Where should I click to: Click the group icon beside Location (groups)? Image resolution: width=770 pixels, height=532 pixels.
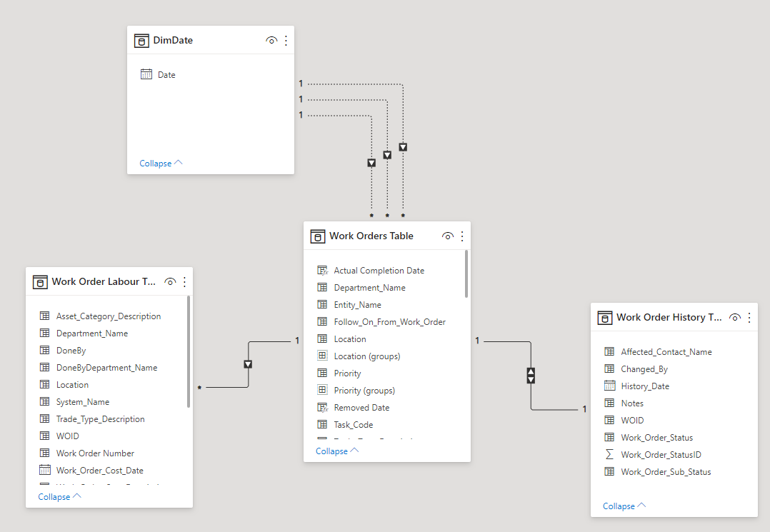(x=323, y=356)
